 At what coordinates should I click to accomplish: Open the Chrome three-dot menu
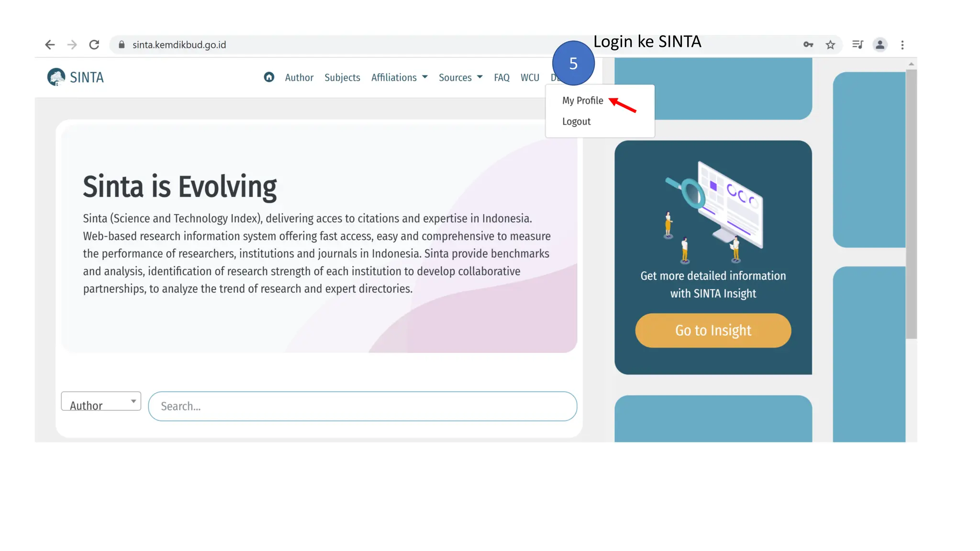coord(902,44)
